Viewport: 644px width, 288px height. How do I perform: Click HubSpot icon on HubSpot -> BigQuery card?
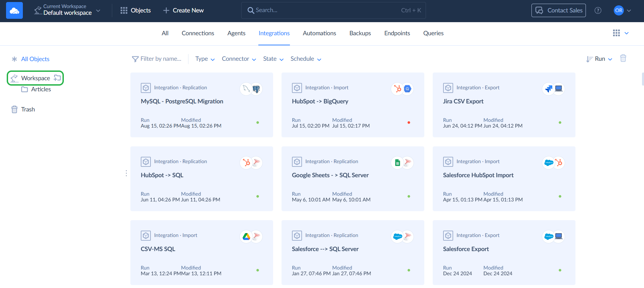tap(397, 89)
